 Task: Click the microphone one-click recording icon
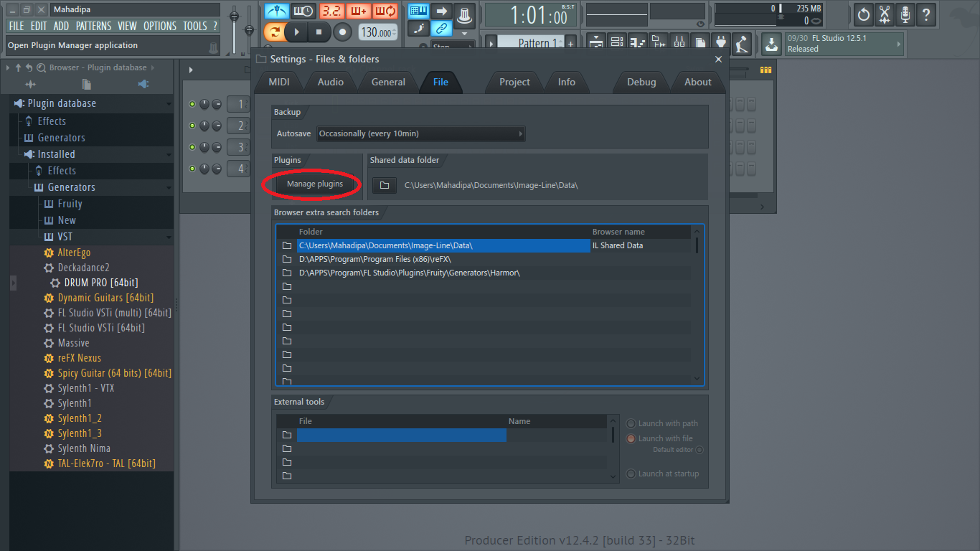905,14
